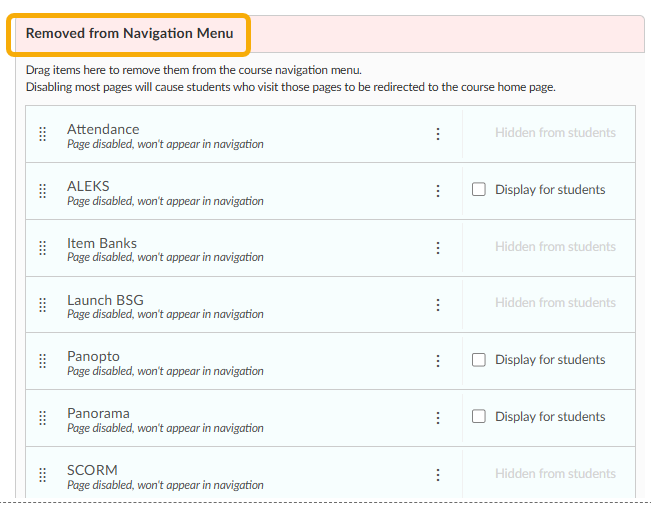Grab the drag handle for Panopto

[42, 361]
